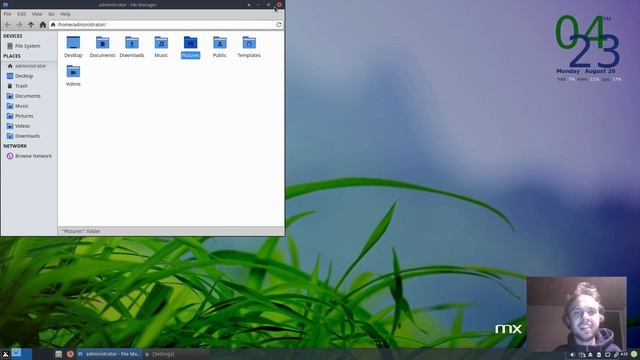Open the File menu

coord(8,14)
